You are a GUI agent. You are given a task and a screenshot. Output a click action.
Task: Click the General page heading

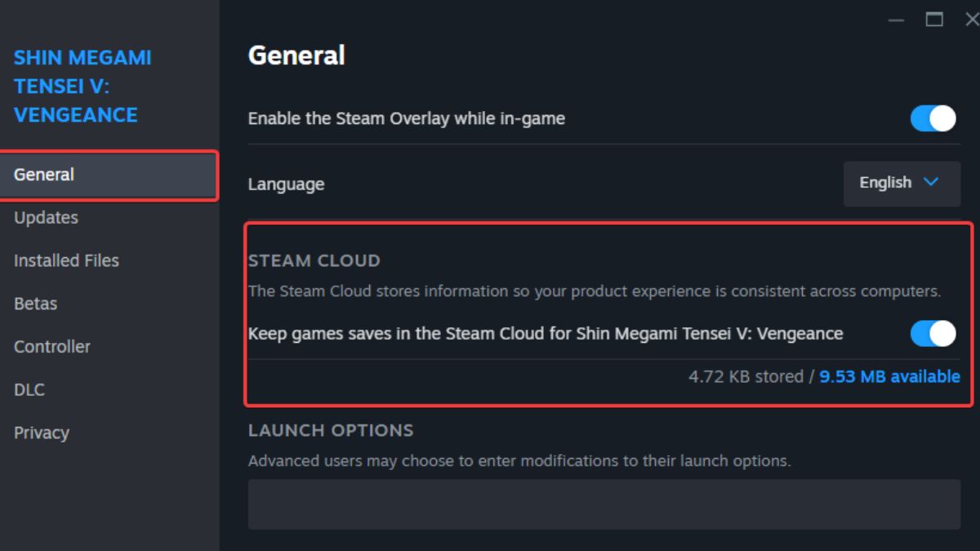point(296,56)
